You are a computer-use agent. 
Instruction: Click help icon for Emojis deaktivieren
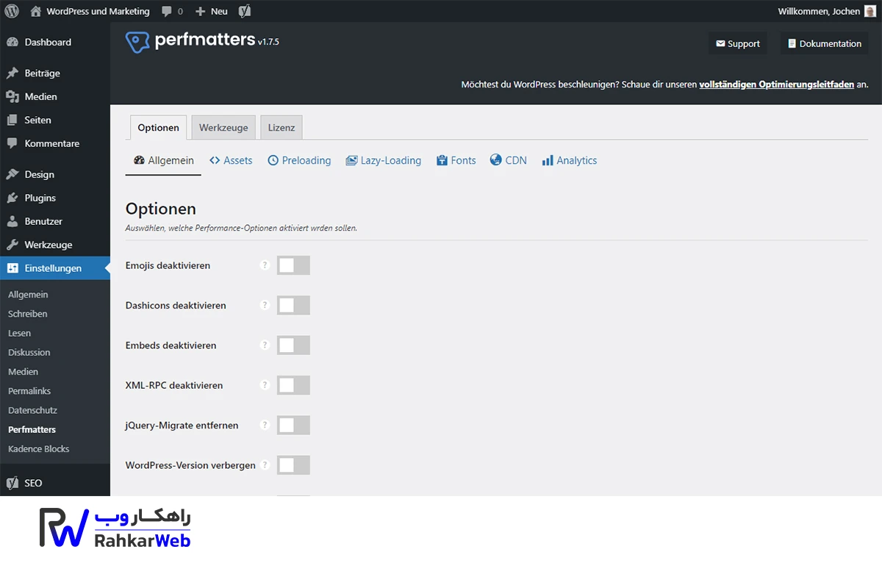265,265
